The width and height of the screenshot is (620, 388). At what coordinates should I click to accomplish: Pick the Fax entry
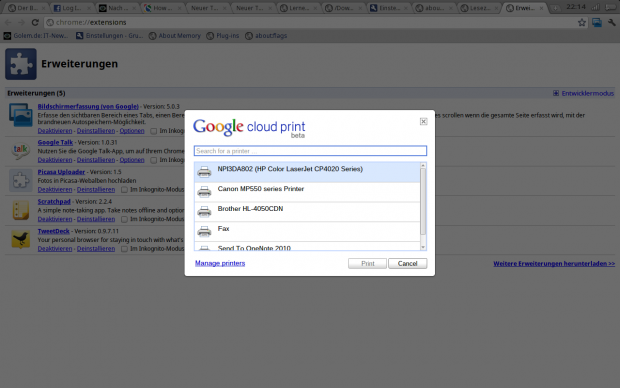point(307,232)
